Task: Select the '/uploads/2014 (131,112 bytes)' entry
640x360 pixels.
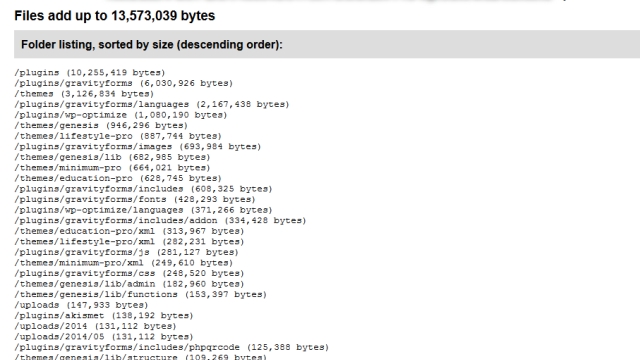Action: point(96,327)
